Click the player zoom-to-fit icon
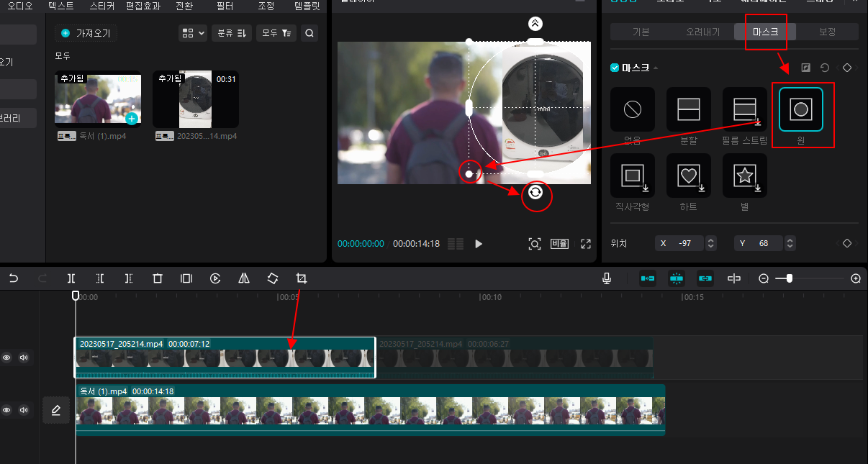This screenshot has height=464, width=868. click(x=535, y=244)
